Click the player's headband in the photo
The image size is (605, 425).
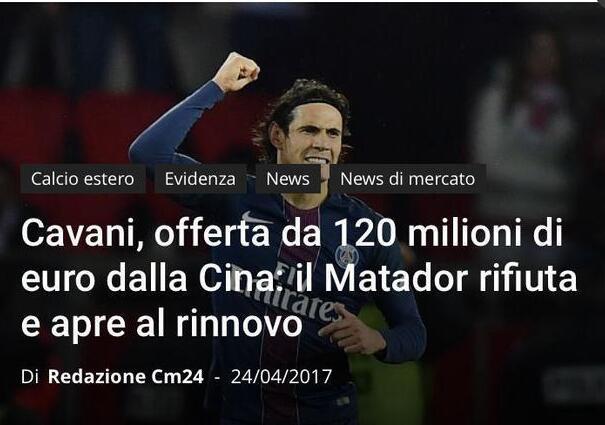point(309,103)
